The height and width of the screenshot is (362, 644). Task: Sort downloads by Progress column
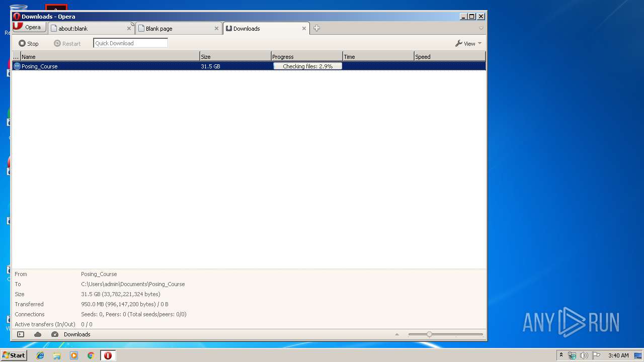coord(306,57)
